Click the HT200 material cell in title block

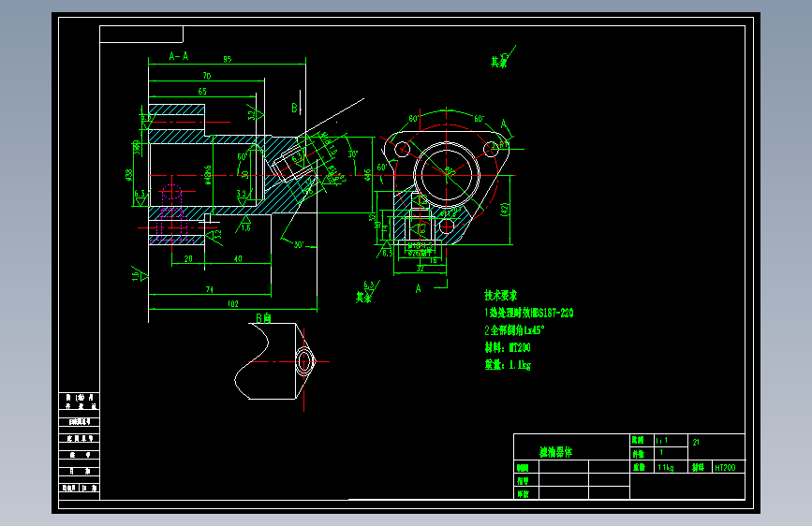(x=729, y=467)
